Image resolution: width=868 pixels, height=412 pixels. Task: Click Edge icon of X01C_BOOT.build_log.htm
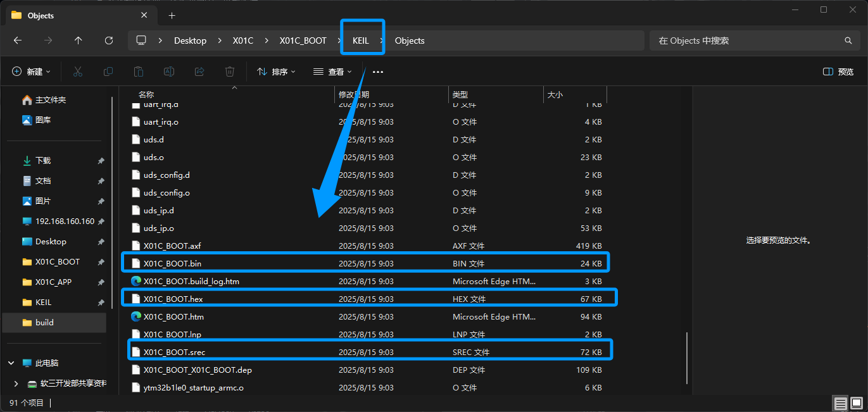[135, 281]
